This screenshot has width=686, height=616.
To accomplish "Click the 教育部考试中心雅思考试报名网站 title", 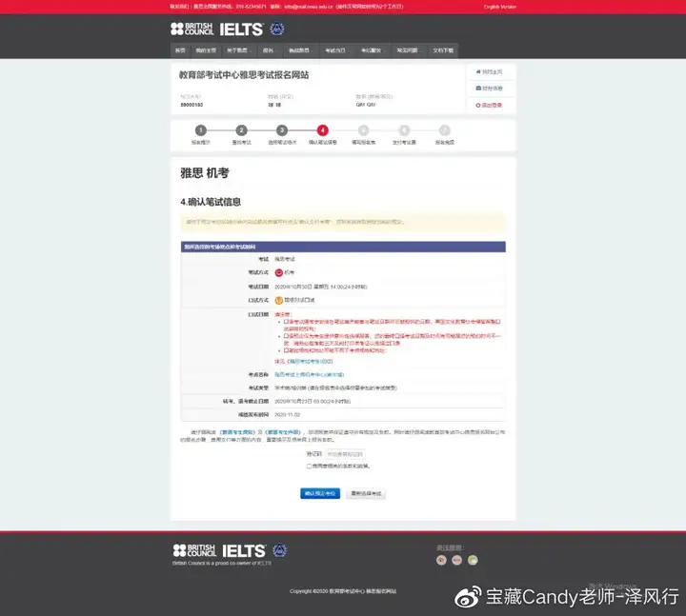I will 244,75.
